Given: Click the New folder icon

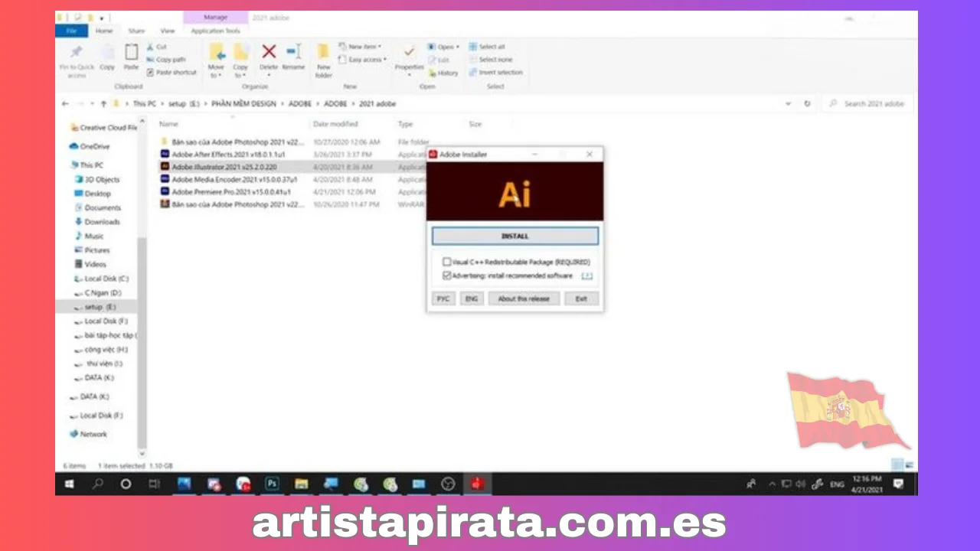Looking at the screenshot, I should coord(324,51).
